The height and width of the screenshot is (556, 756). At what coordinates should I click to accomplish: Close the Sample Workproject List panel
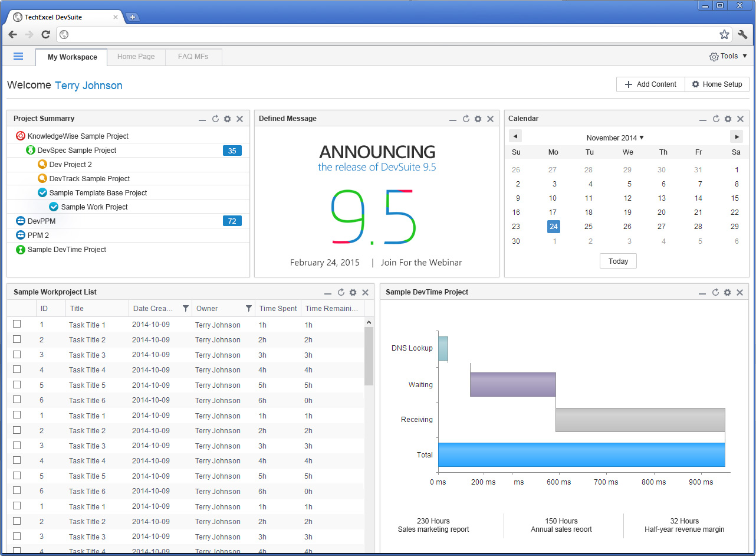[x=366, y=292]
